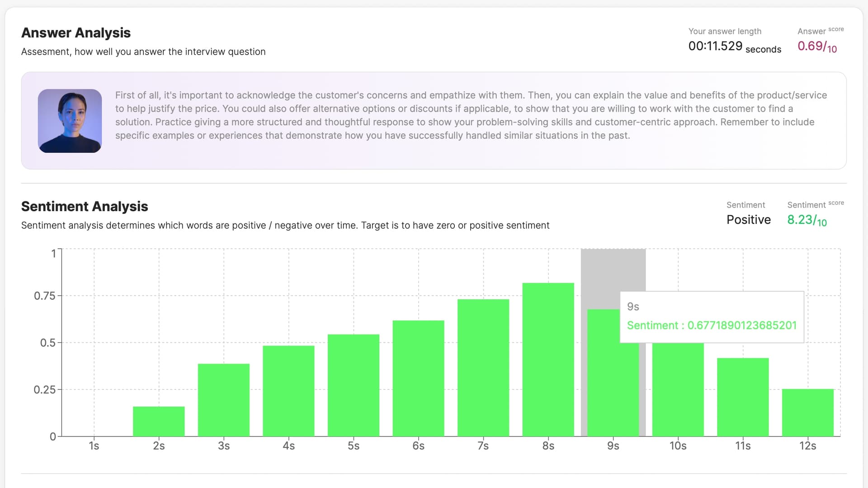
Task: Click the tallest bar at 8s
Action: click(548, 359)
